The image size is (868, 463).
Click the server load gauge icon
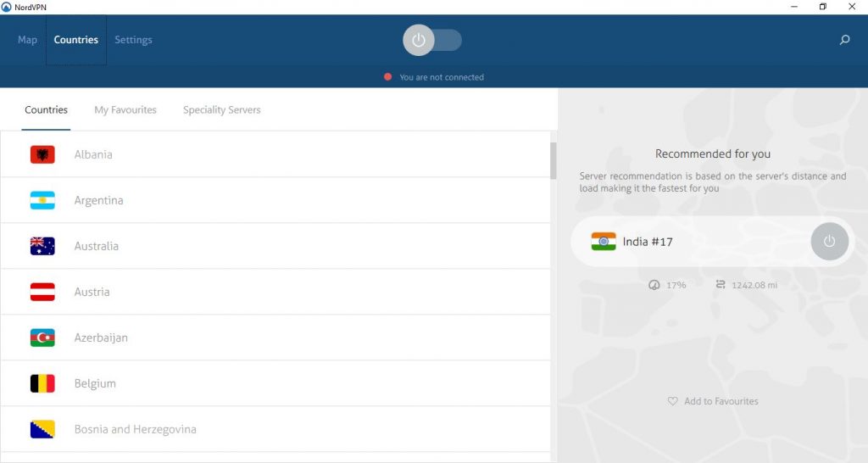coord(654,285)
